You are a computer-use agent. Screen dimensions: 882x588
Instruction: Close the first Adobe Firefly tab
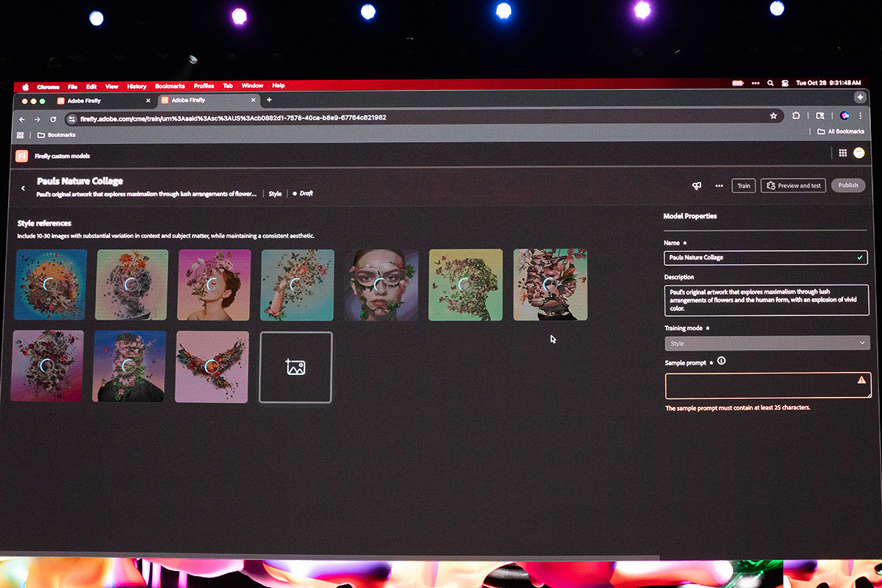click(148, 101)
